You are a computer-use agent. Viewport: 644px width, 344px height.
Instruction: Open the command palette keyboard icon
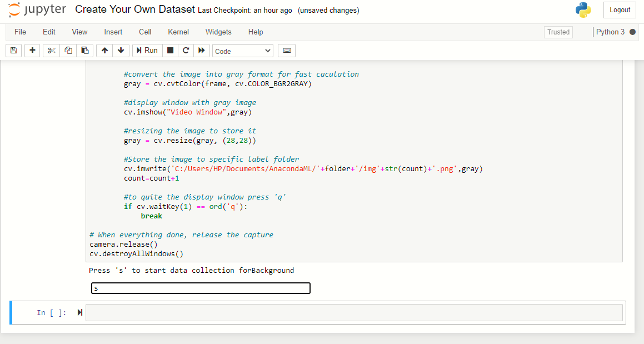click(x=287, y=51)
